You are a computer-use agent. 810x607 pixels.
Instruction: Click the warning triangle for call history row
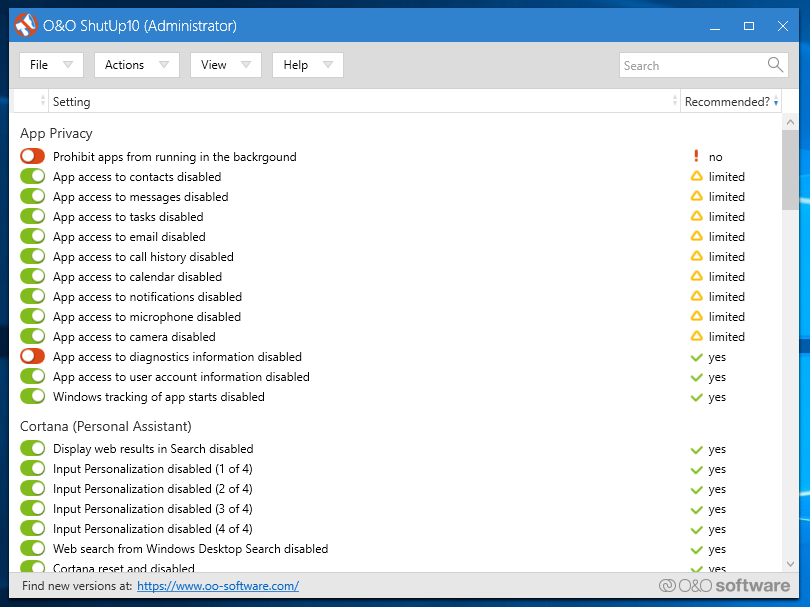(696, 256)
